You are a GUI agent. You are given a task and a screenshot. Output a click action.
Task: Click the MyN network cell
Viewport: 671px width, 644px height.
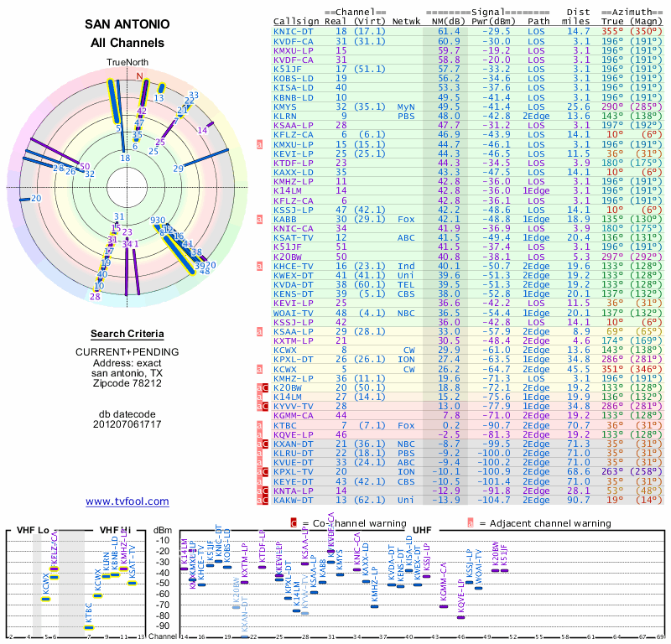[x=406, y=107]
